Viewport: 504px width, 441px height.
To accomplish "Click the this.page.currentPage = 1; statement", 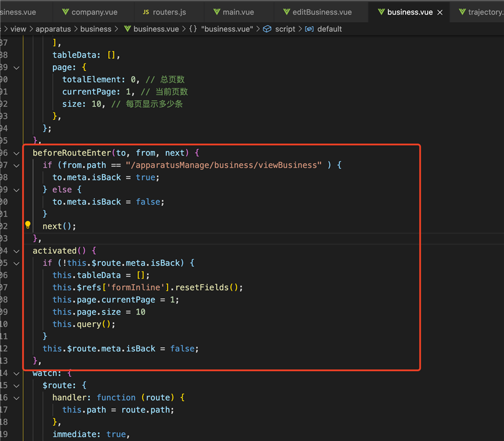I will (x=116, y=299).
